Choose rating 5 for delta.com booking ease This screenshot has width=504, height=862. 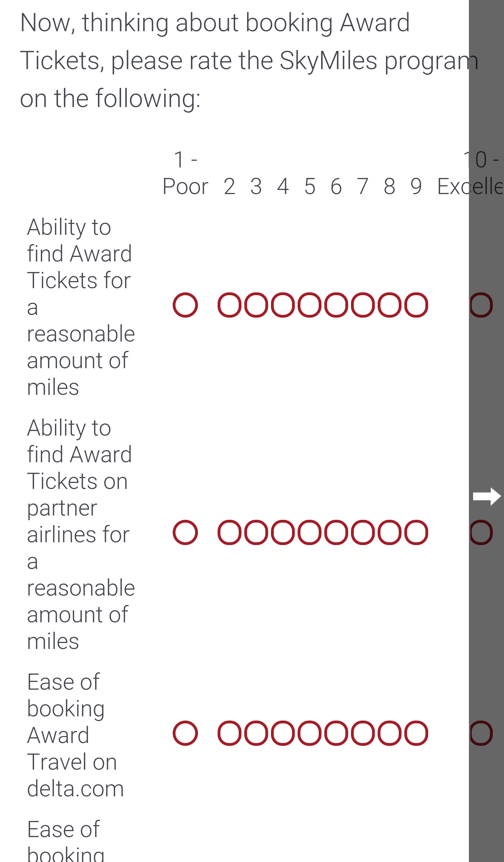tap(310, 733)
